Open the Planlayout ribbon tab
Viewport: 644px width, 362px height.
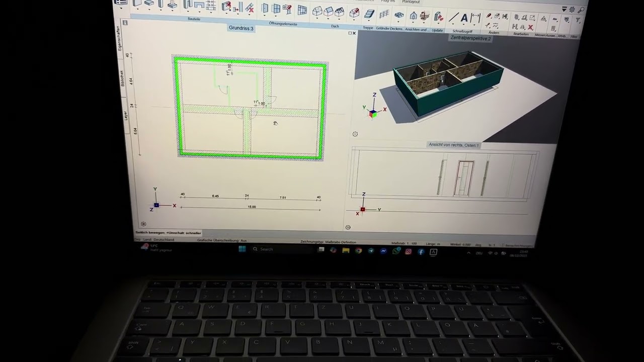tap(411, 2)
